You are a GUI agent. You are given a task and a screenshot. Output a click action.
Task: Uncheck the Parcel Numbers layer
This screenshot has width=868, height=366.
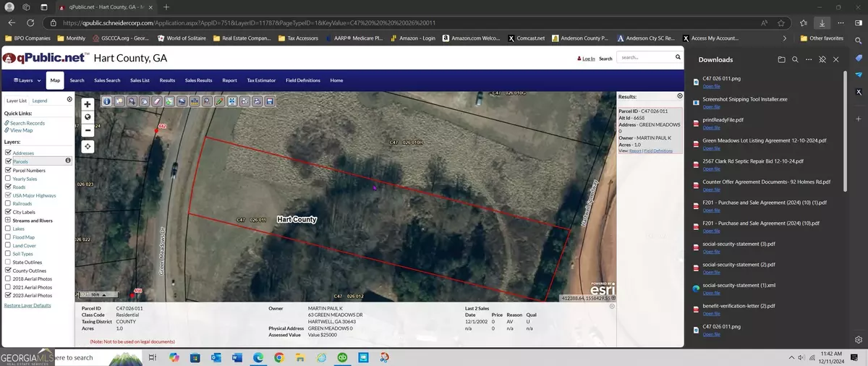[8, 170]
